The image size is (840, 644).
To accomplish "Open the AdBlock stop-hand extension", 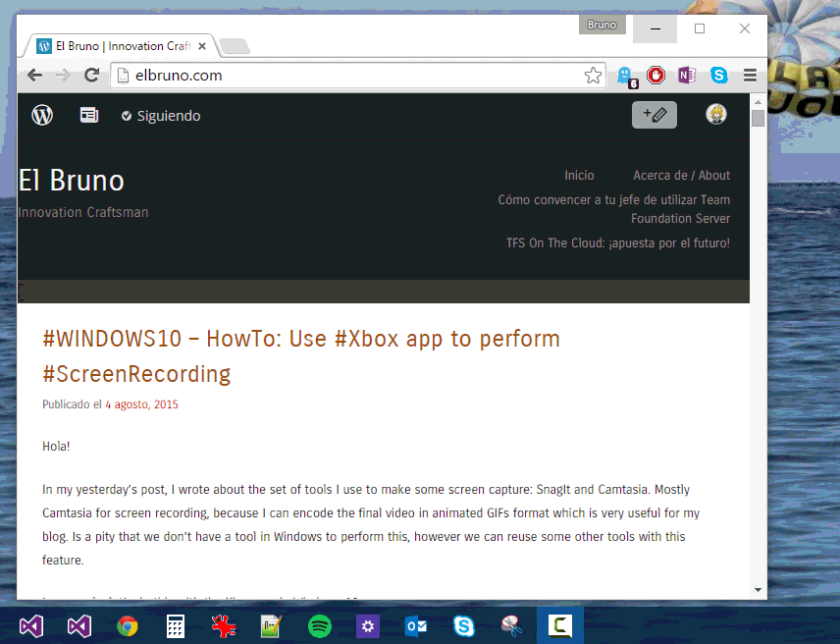I will pos(656,75).
